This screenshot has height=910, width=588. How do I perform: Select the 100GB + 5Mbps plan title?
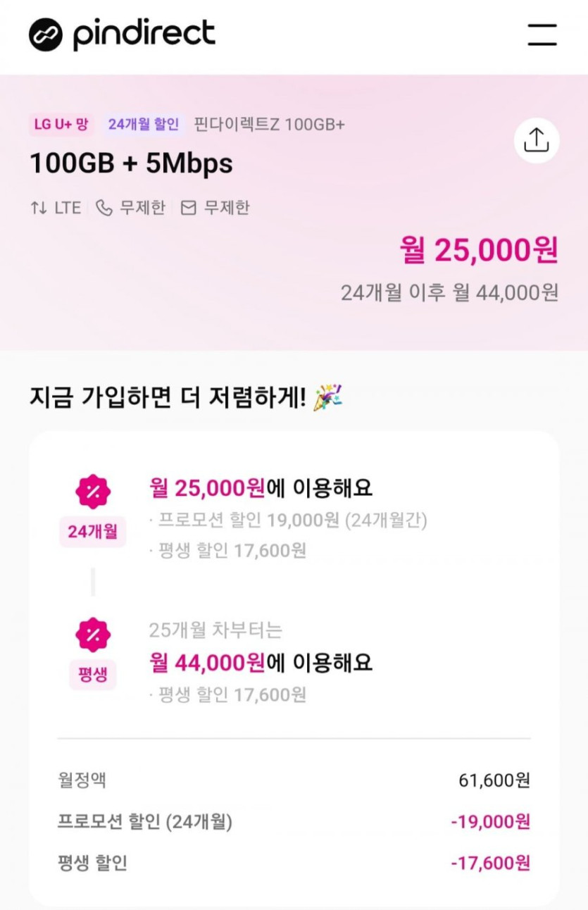(x=131, y=164)
